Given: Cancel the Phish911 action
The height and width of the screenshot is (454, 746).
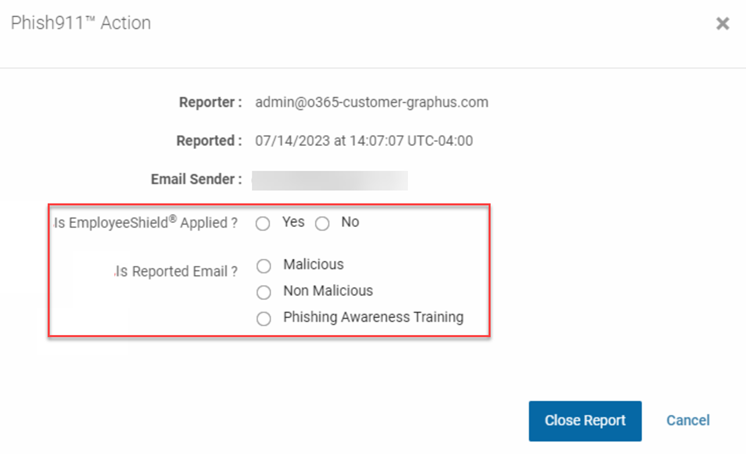Looking at the screenshot, I should click(687, 420).
